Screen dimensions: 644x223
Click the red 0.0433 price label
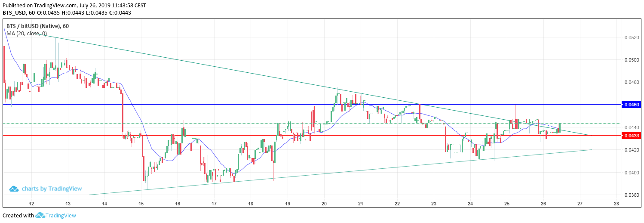tap(631, 136)
